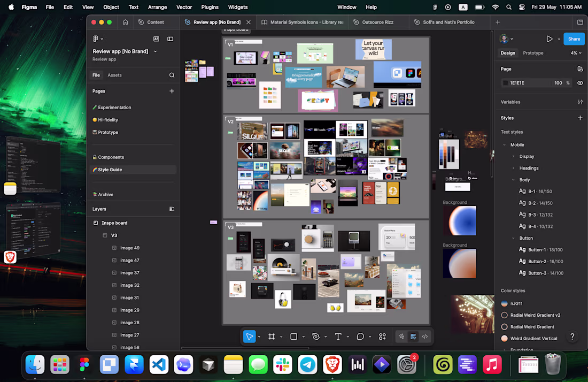Image resolution: width=588 pixels, height=382 pixels.
Task: Open Visual Studio Code from the Dock
Action: pos(159,364)
